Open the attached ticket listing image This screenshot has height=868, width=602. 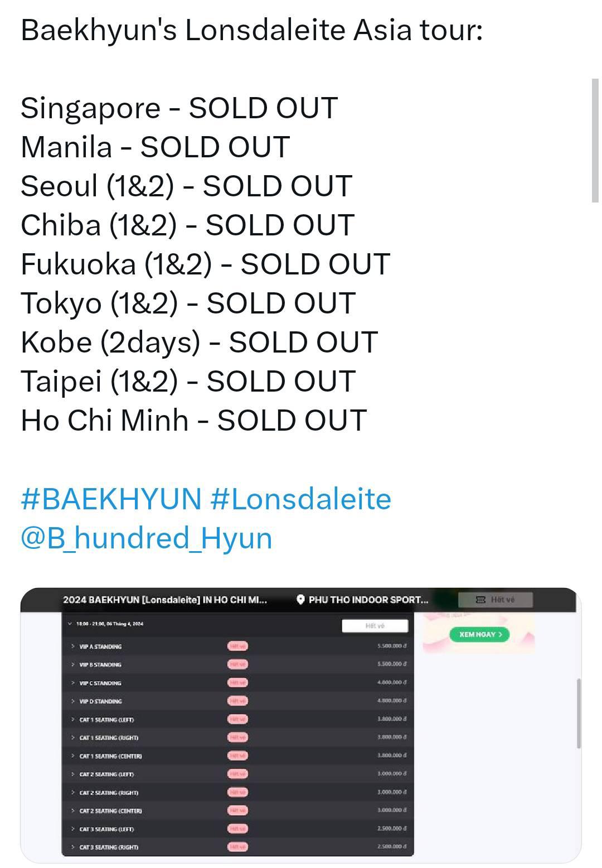(x=300, y=725)
